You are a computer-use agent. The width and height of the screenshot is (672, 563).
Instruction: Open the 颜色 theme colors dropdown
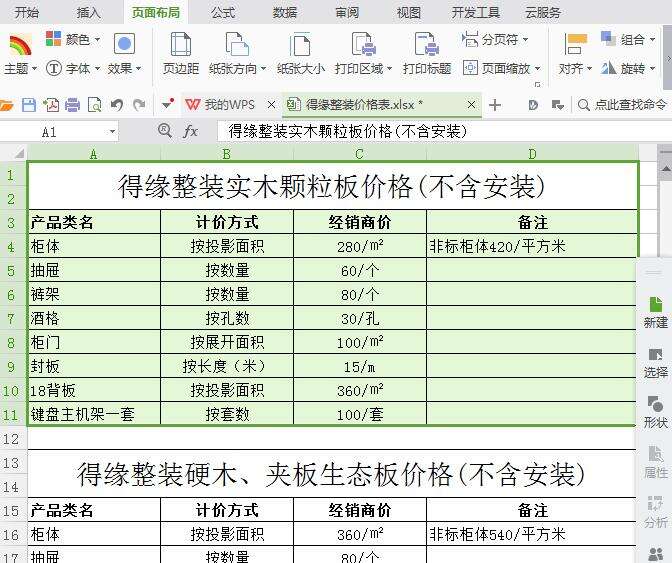tap(73, 39)
